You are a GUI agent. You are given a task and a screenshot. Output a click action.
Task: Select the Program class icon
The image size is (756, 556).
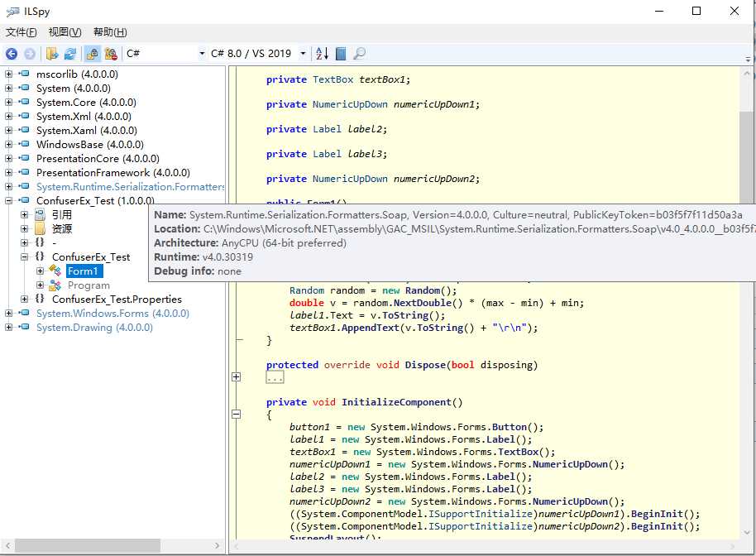(55, 285)
